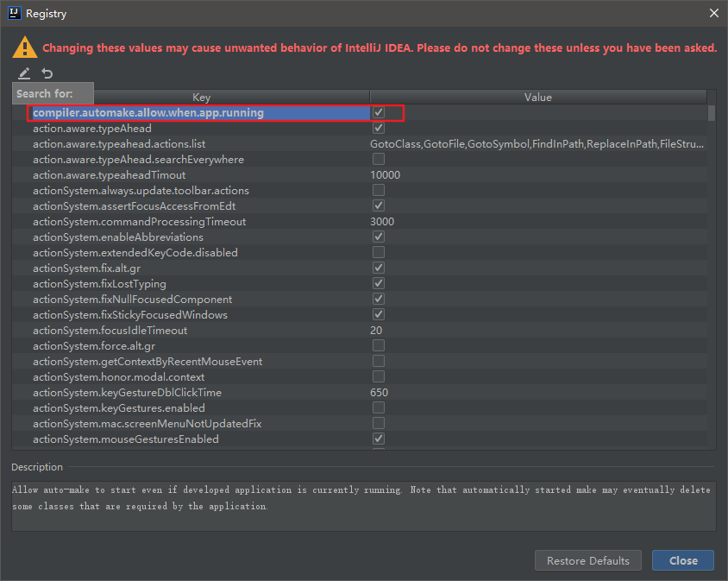Click the pencil edit icon

point(24,73)
